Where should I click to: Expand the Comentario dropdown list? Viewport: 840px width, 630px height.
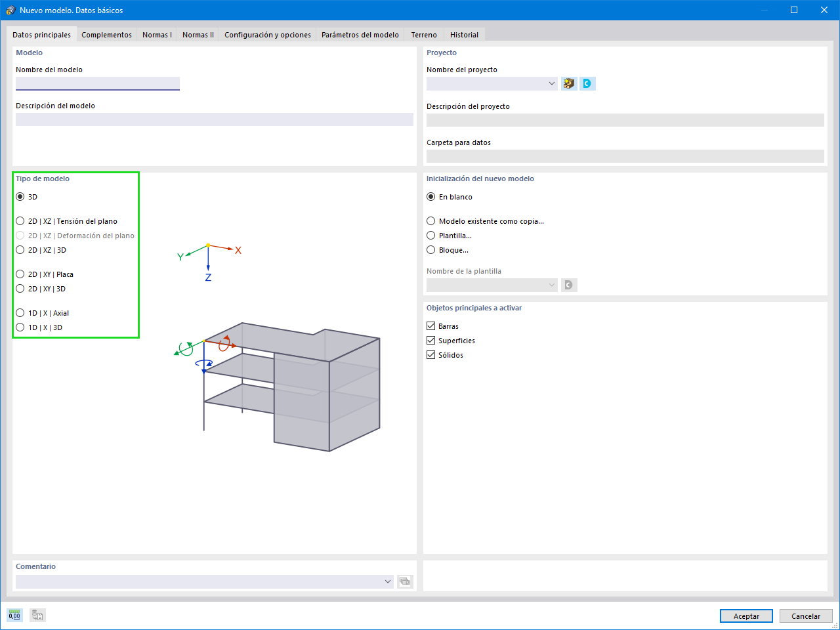pyautogui.click(x=388, y=581)
